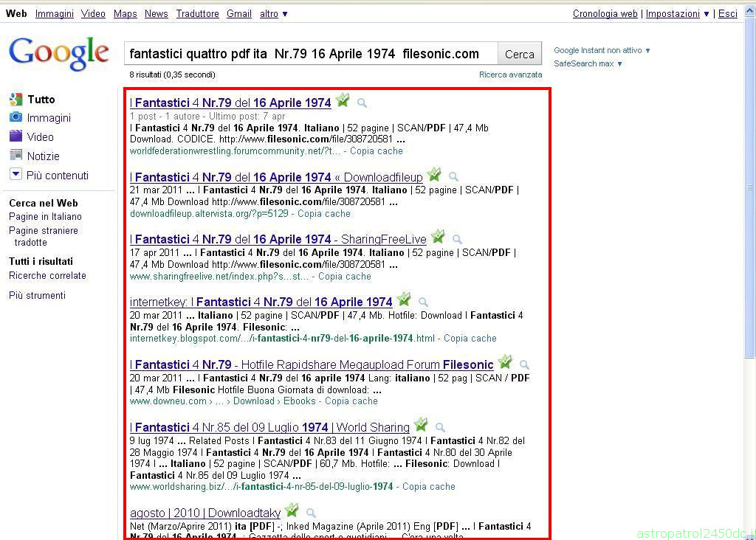
Task: Select Tutti i risultati in sidebar
Action: coord(41,261)
